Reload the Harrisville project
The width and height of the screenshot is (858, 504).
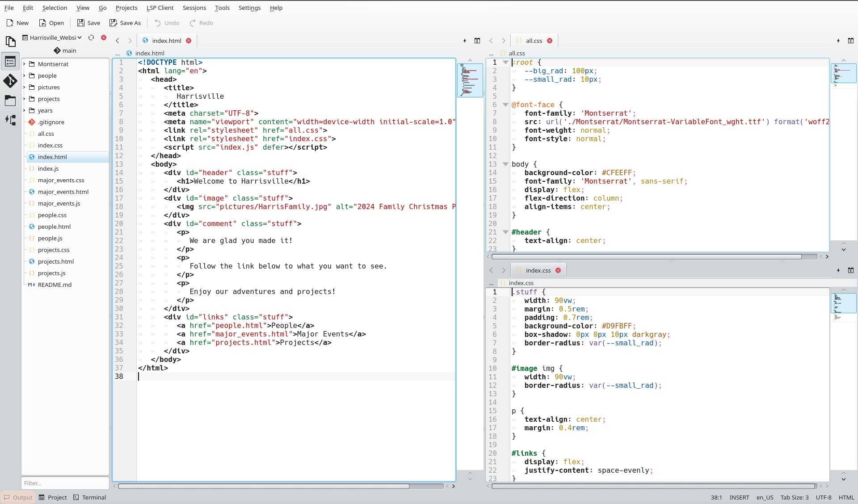click(91, 38)
